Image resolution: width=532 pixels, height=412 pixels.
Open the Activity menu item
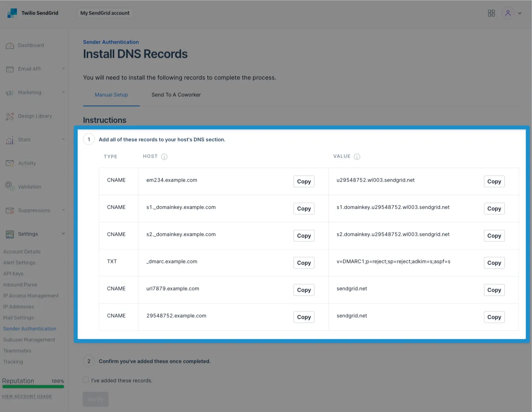click(27, 164)
